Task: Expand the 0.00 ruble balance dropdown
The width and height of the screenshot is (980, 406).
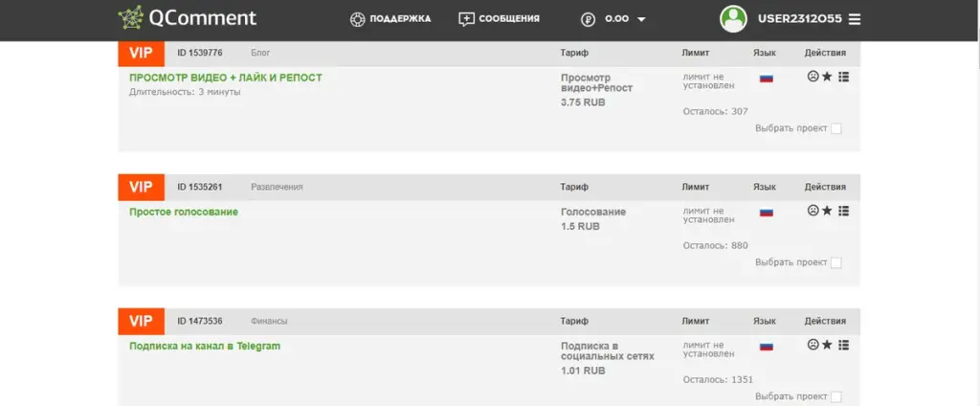Action: point(641,19)
